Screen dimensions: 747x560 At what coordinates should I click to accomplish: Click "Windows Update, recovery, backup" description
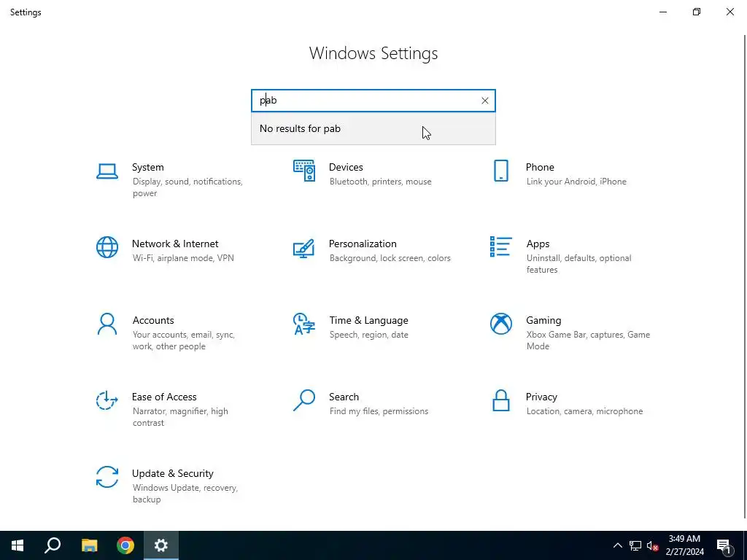185,494
